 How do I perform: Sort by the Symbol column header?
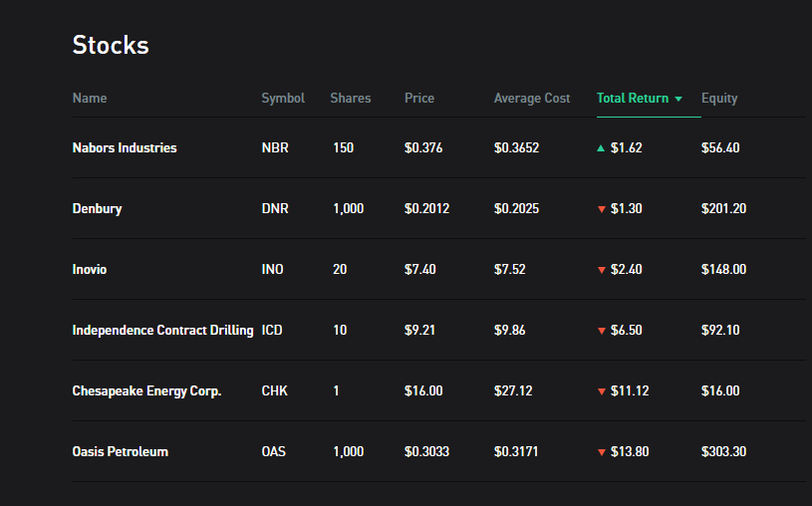pyautogui.click(x=283, y=99)
